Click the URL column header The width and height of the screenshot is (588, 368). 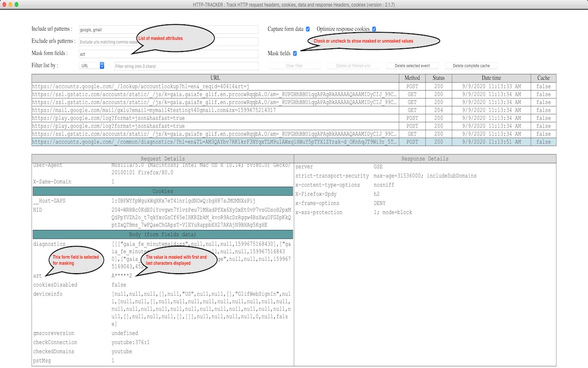click(x=215, y=78)
